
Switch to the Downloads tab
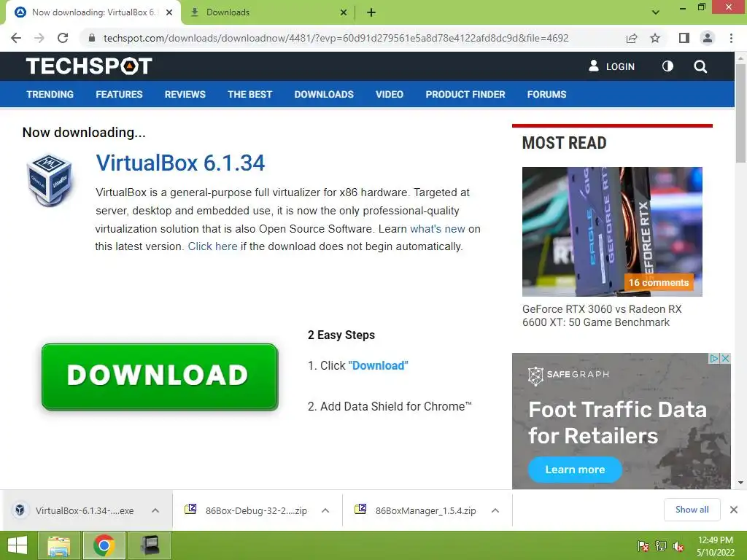pos(266,12)
